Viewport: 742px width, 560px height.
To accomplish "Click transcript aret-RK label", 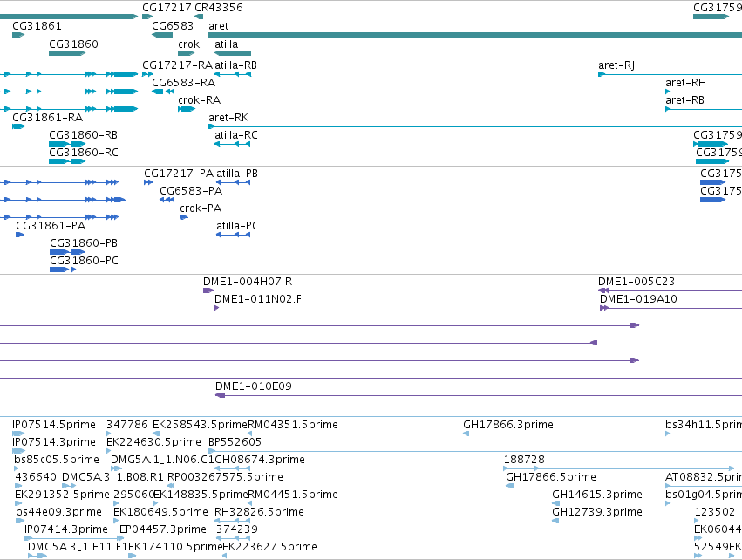I will (x=228, y=118).
